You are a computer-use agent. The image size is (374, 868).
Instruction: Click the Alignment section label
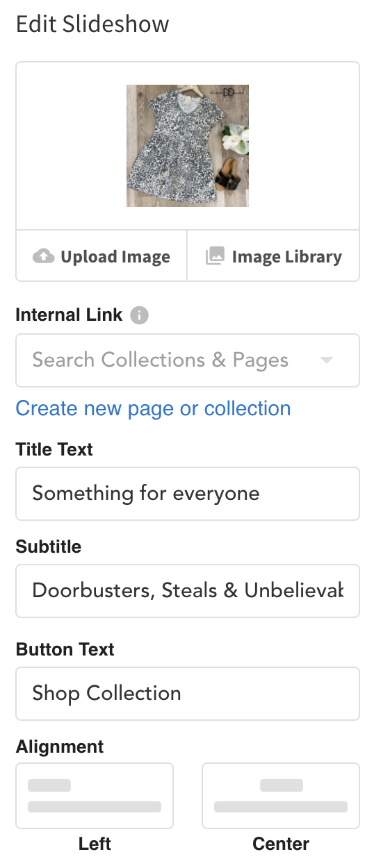click(60, 747)
